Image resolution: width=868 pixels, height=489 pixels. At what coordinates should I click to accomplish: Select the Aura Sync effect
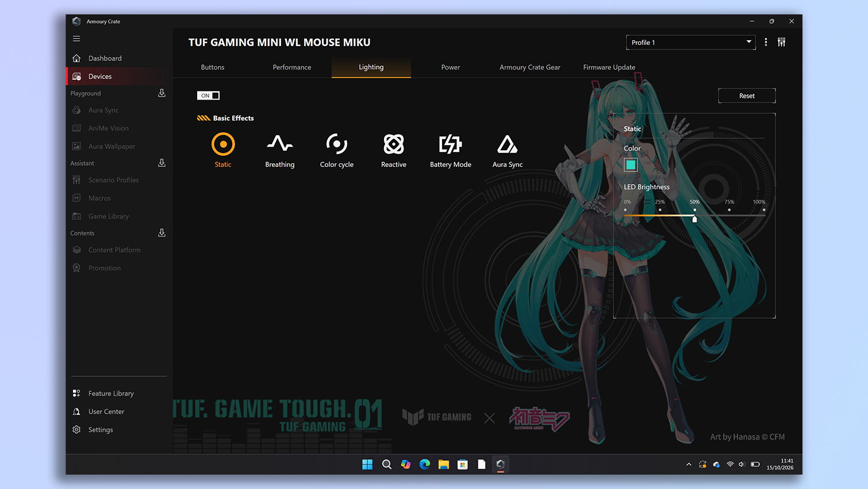pyautogui.click(x=508, y=151)
